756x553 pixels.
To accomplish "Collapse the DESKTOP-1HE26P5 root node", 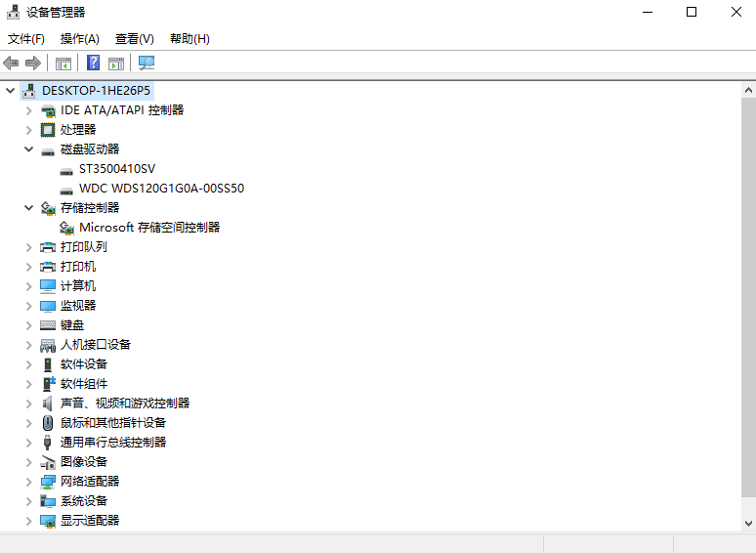I will tap(10, 91).
